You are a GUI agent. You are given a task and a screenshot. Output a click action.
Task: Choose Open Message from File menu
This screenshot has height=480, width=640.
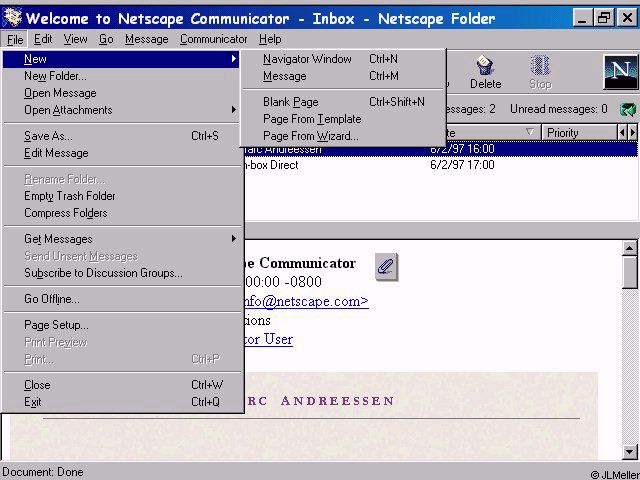coord(121,93)
